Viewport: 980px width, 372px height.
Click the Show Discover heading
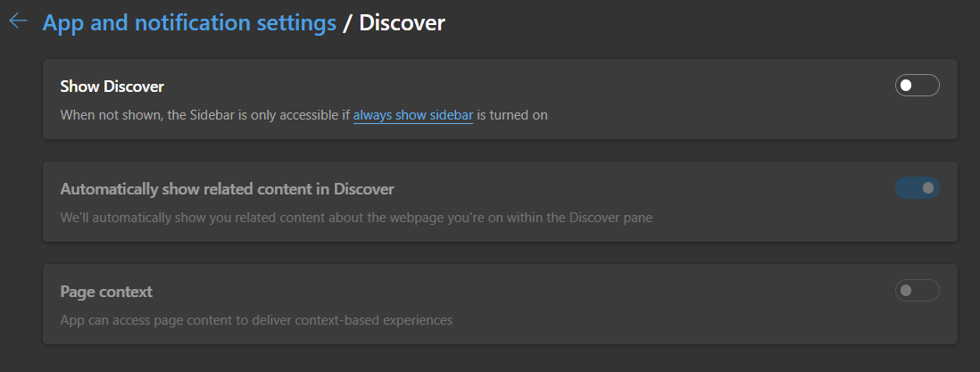pos(112,87)
